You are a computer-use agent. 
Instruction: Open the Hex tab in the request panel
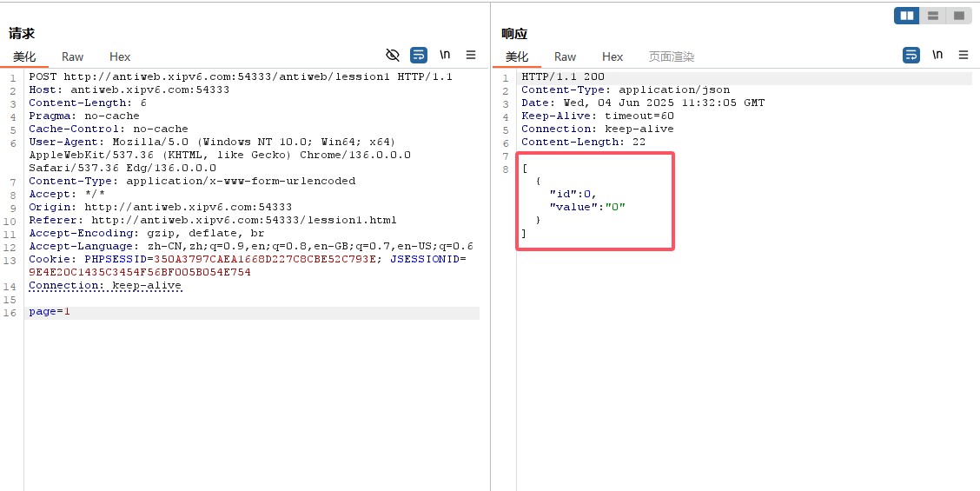(x=120, y=56)
